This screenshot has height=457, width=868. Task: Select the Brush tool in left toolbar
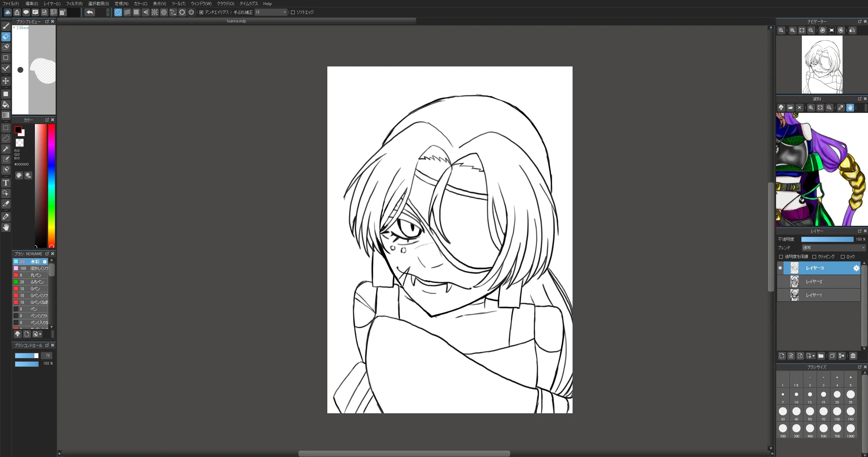pos(6,26)
